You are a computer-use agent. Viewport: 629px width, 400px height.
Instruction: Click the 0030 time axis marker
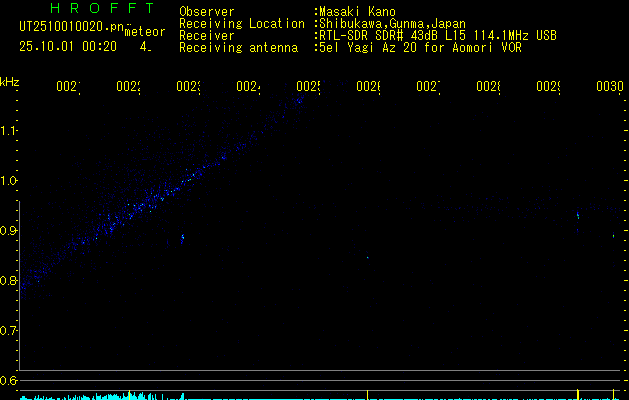pos(610,86)
